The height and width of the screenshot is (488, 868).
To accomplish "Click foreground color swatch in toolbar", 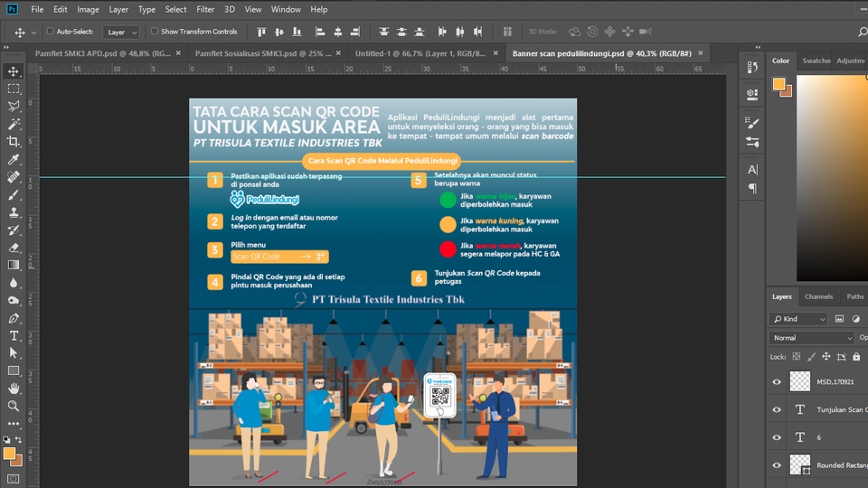I will pyautogui.click(x=9, y=454).
